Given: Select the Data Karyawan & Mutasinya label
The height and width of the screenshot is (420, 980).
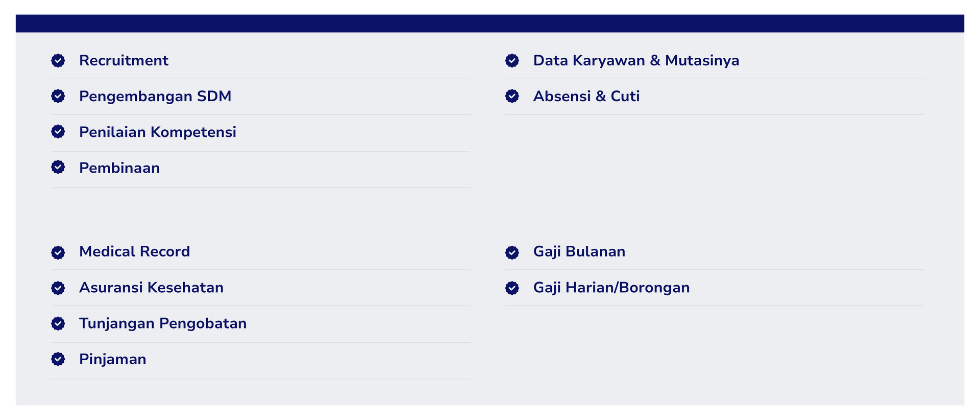Looking at the screenshot, I should [x=636, y=60].
